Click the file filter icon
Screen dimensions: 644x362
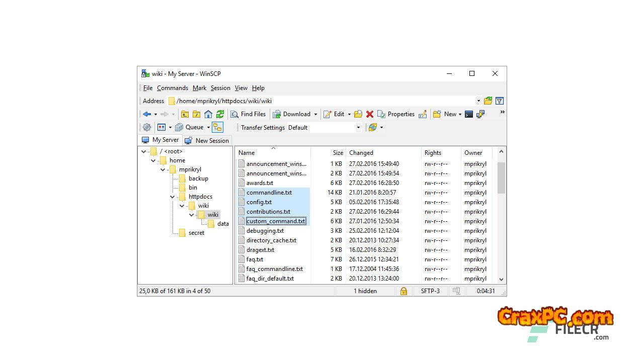pos(499,101)
